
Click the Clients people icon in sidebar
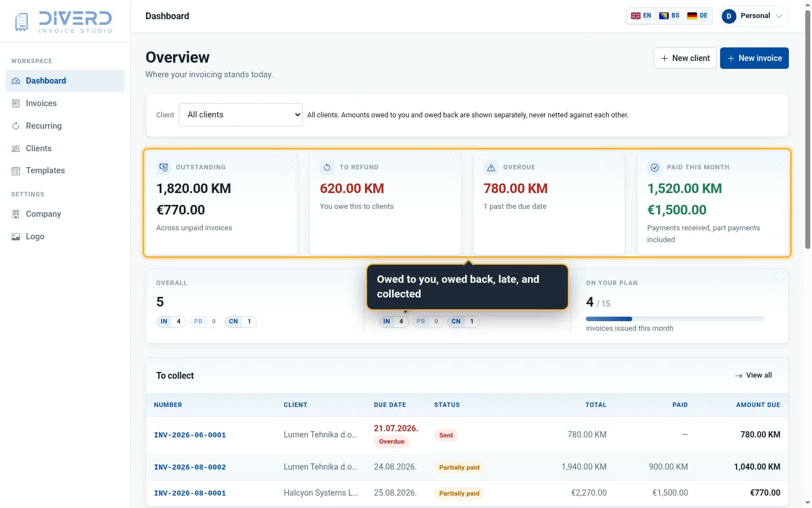click(16, 148)
